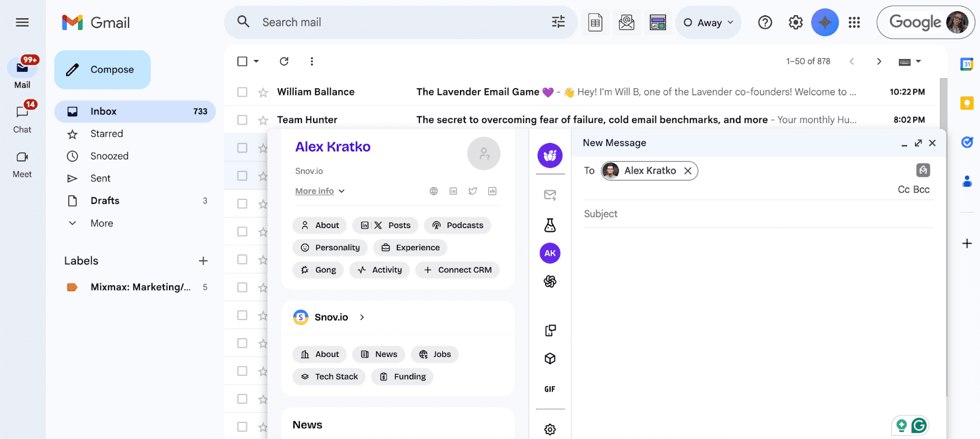Open the Personality tab for Alex Kratko
The height and width of the screenshot is (439, 980).
[x=331, y=248]
